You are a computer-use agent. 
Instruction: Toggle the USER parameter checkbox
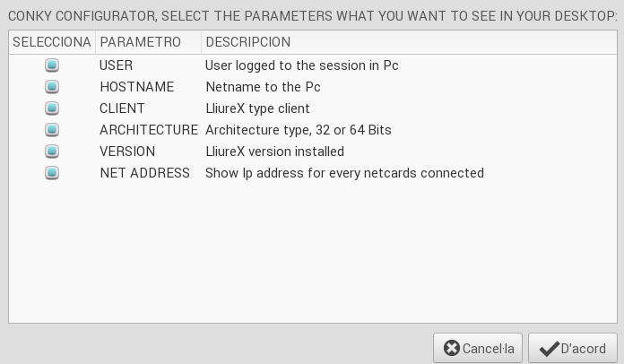coord(52,65)
